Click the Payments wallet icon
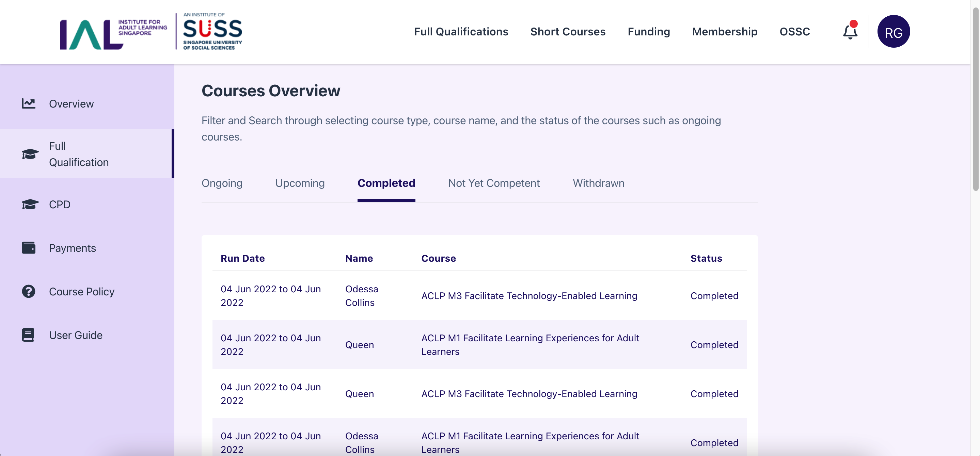The height and width of the screenshot is (456, 980). tap(29, 248)
